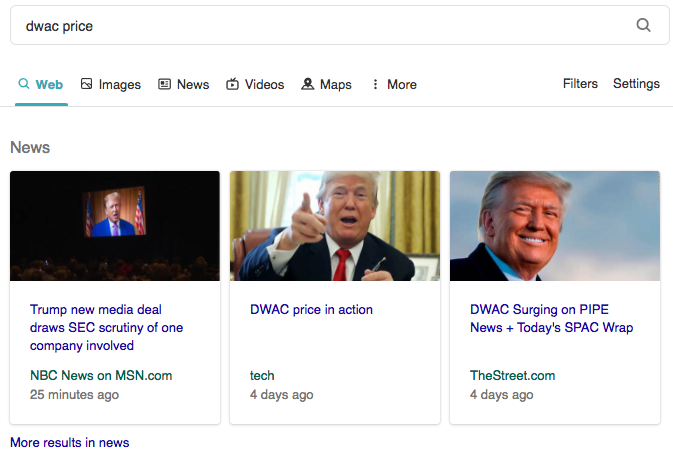Switch to the Videos tab

(x=264, y=85)
